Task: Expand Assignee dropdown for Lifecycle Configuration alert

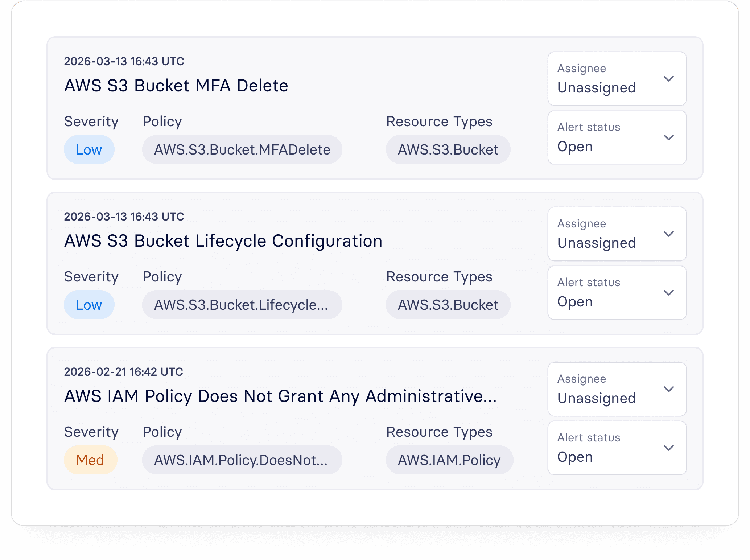Action: click(617, 234)
